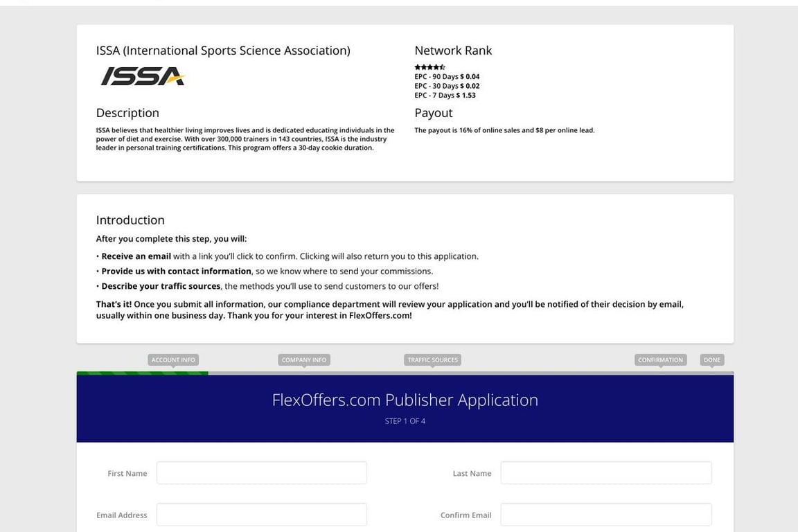The height and width of the screenshot is (532, 798).
Task: Click inside the Confirm Email field
Action: point(605,514)
